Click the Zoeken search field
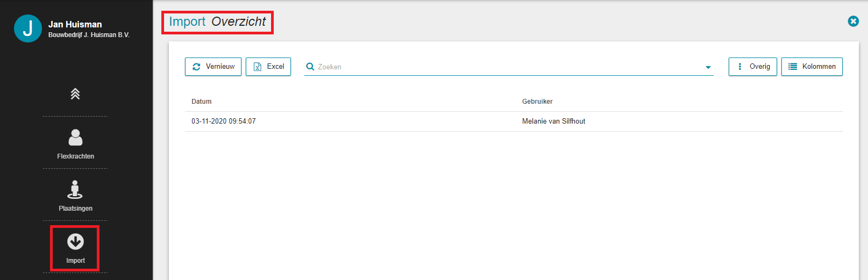This screenshot has height=280, width=868. 508,67
